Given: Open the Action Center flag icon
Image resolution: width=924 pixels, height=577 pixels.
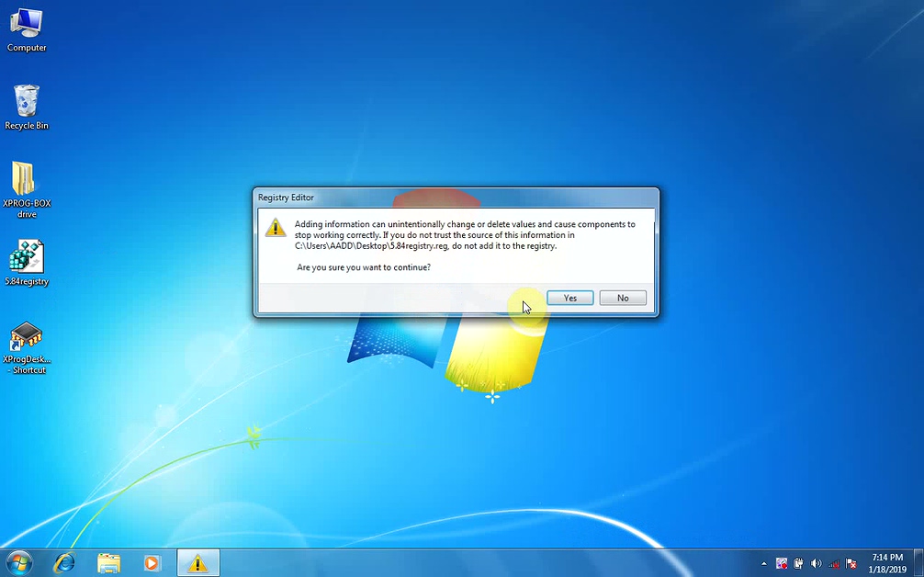Looking at the screenshot, I should click(851, 563).
